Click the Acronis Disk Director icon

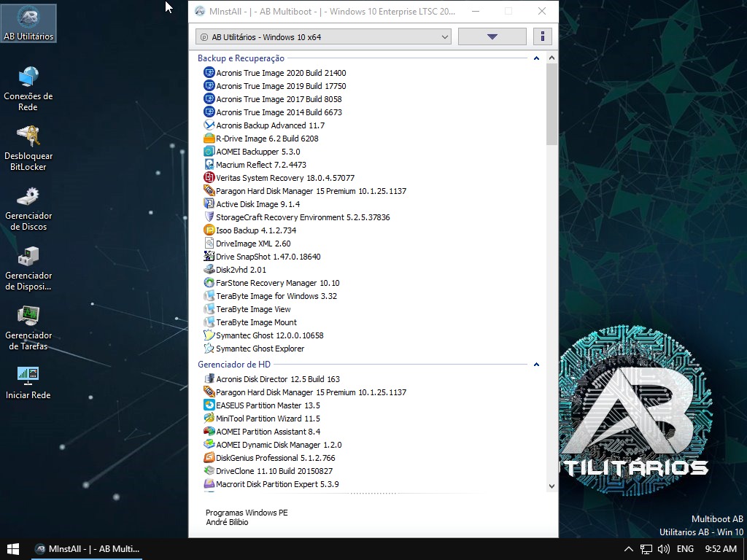(x=209, y=378)
